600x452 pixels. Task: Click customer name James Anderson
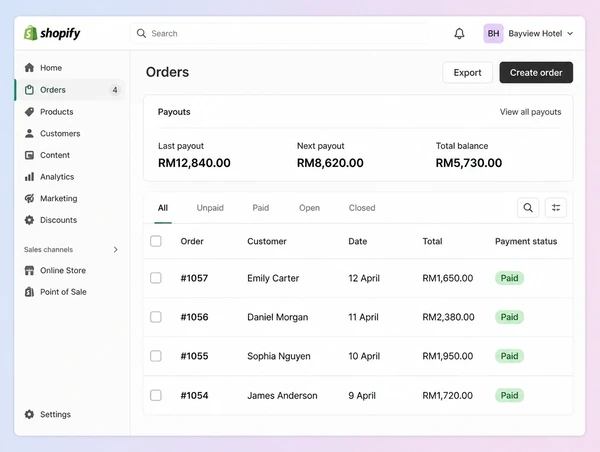[282, 396]
